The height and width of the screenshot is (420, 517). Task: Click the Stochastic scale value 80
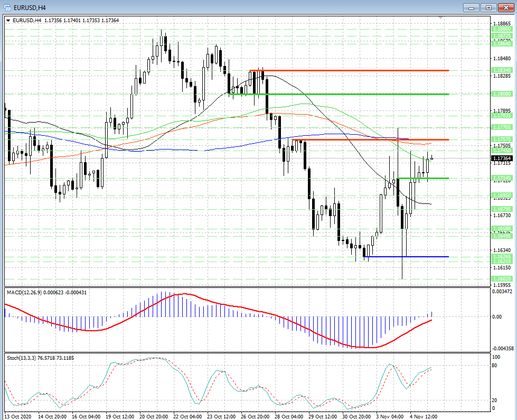(495, 366)
